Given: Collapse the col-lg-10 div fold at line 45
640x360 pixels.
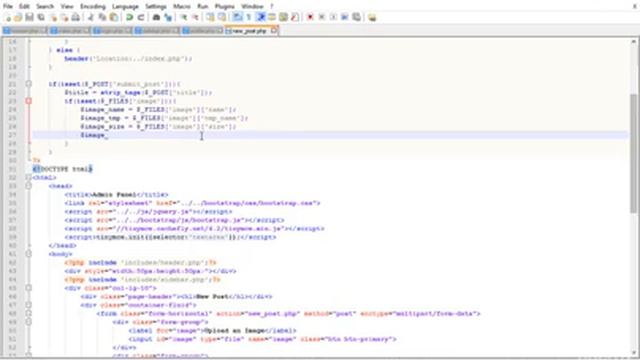Looking at the screenshot, I should (29, 288).
